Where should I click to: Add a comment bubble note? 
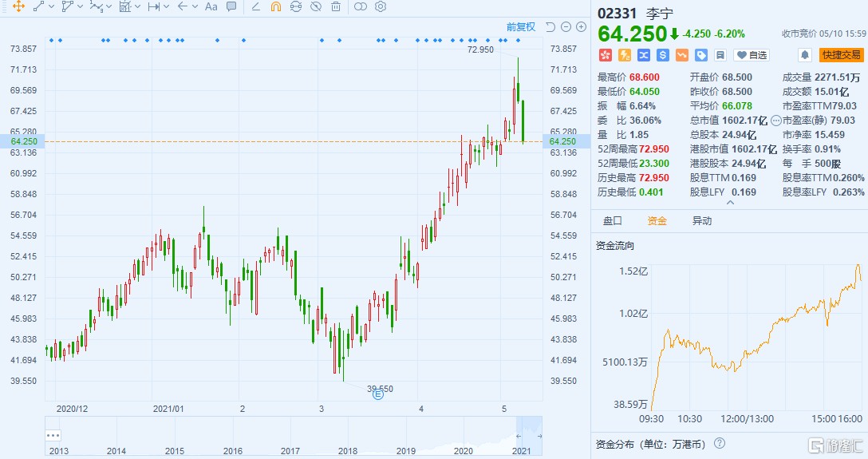231,6
